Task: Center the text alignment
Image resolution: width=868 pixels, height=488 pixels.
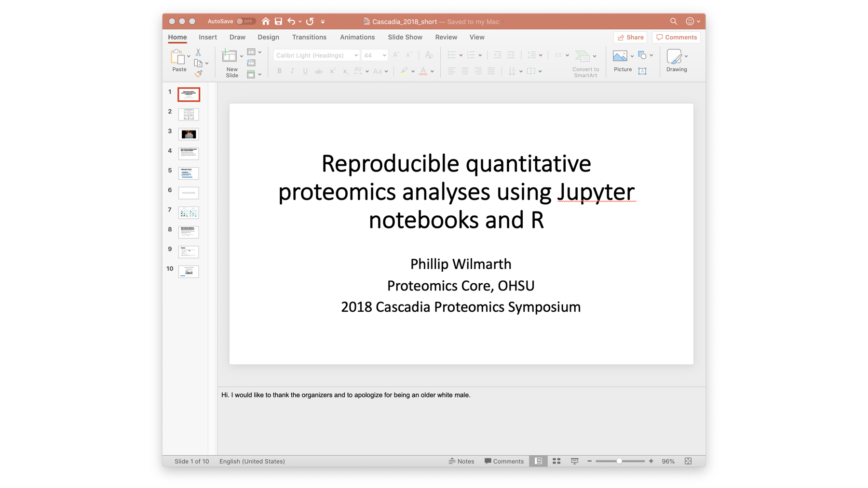Action: coord(465,71)
